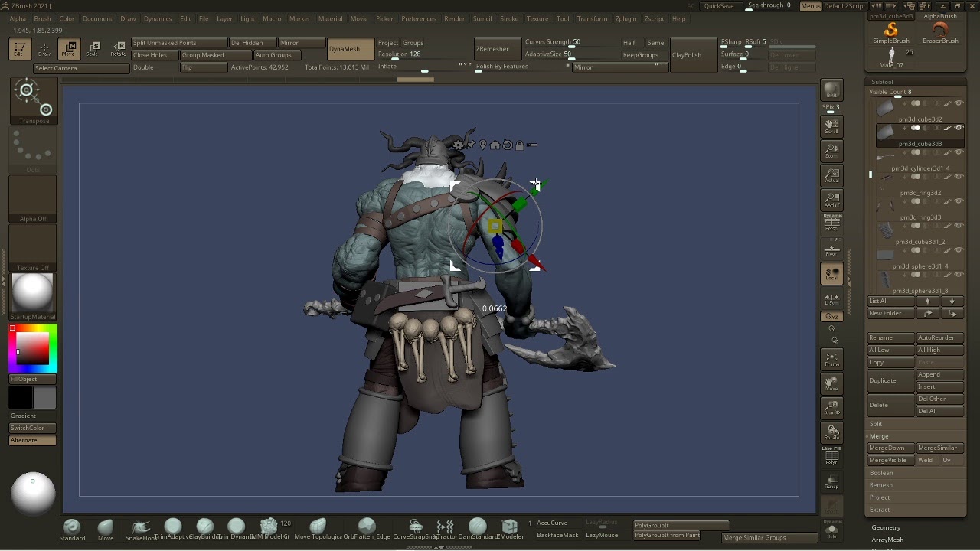Toggle Local transformations
The image size is (980, 551).
click(x=831, y=274)
